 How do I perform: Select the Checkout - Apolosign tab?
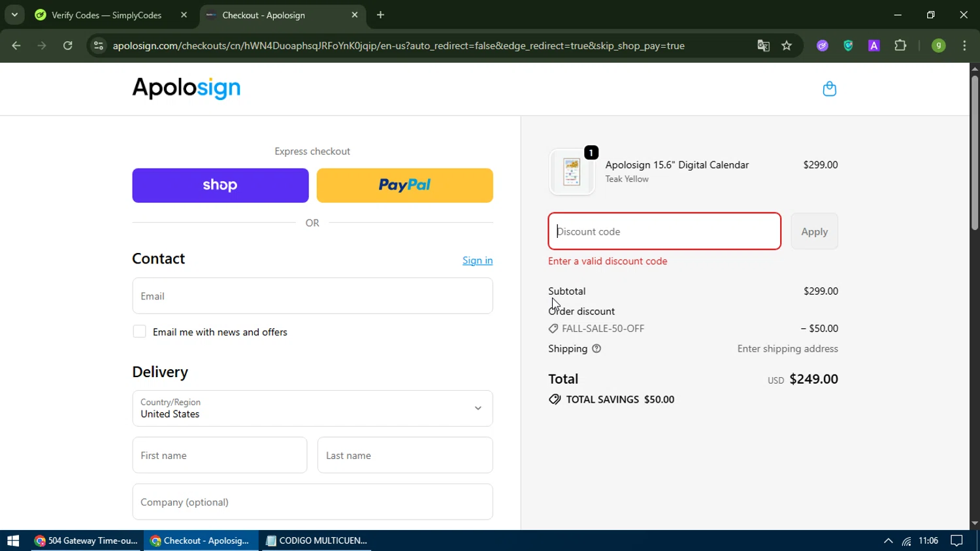click(282, 15)
